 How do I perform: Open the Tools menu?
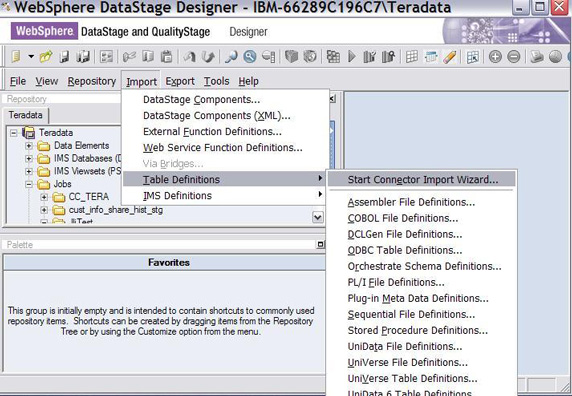click(x=216, y=81)
